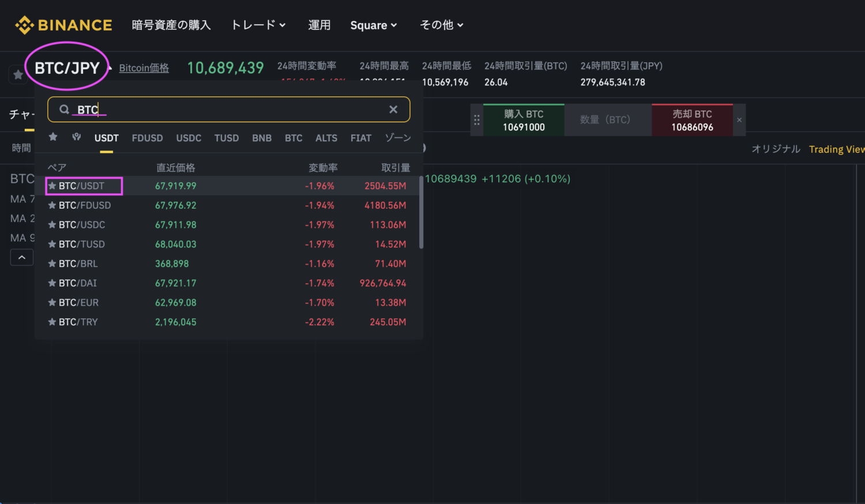Click the Binance logo in the header

tap(63, 25)
